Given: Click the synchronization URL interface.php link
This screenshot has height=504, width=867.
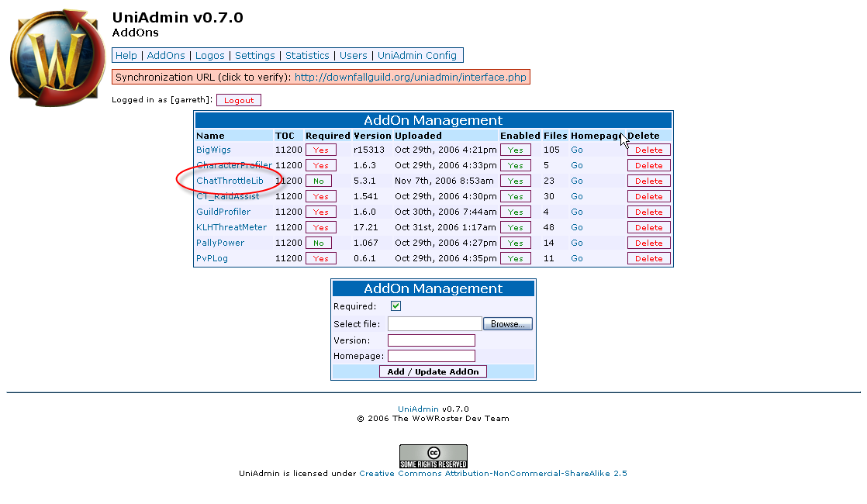Looking at the screenshot, I should 410,77.
